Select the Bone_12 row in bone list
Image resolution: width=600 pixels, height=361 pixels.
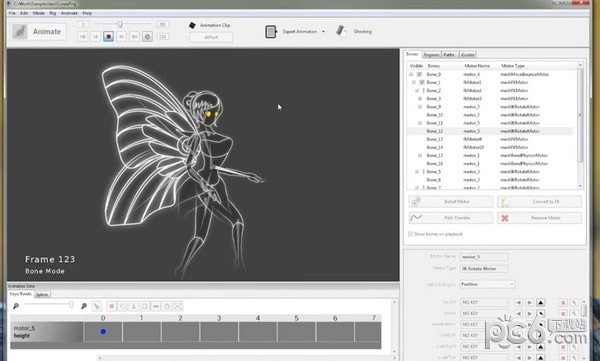click(490, 131)
